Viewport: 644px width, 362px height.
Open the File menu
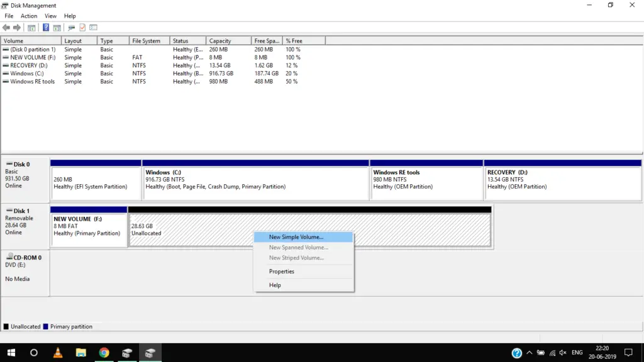point(9,16)
